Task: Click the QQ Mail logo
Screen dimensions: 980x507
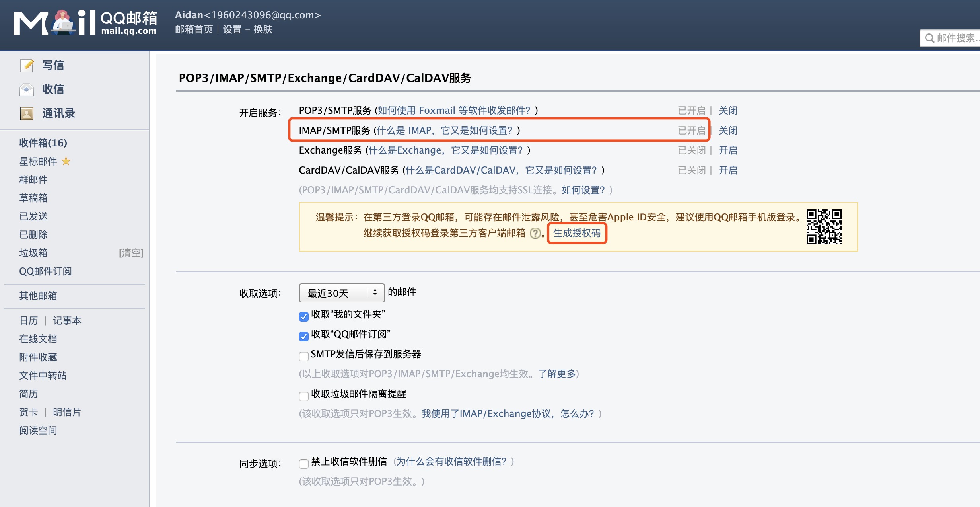Action: pyautogui.click(x=86, y=23)
